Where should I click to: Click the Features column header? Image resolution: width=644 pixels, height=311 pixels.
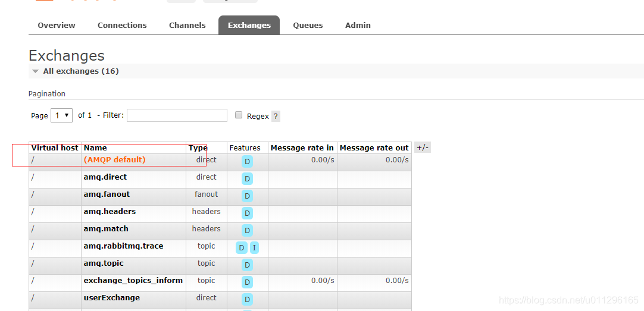tap(245, 147)
